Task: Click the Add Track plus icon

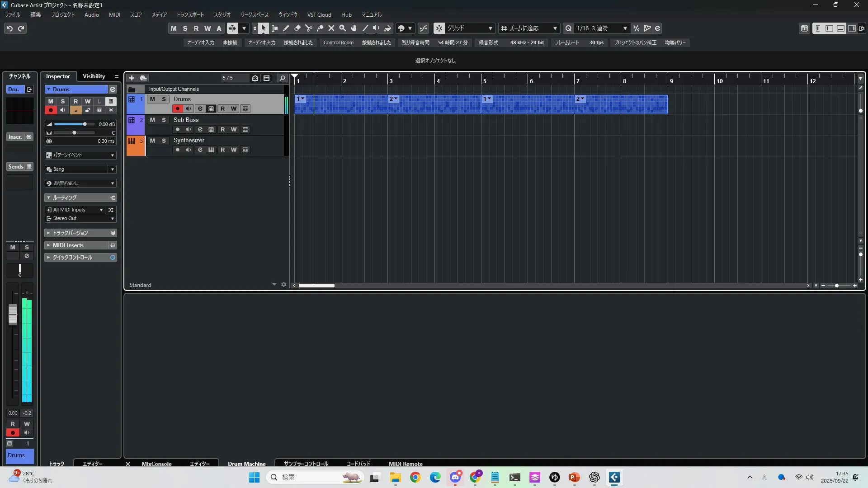Action: [x=132, y=78]
